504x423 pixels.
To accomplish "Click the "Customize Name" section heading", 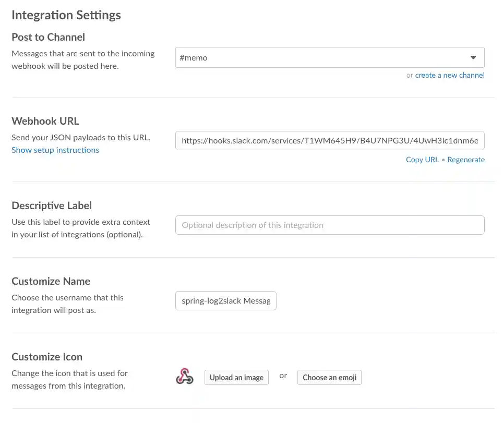I will (51, 281).
